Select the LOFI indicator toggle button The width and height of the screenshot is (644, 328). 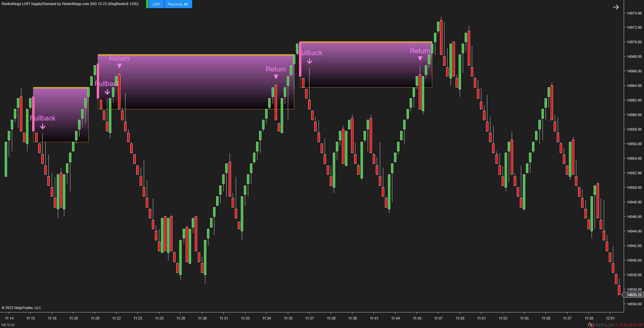click(156, 4)
